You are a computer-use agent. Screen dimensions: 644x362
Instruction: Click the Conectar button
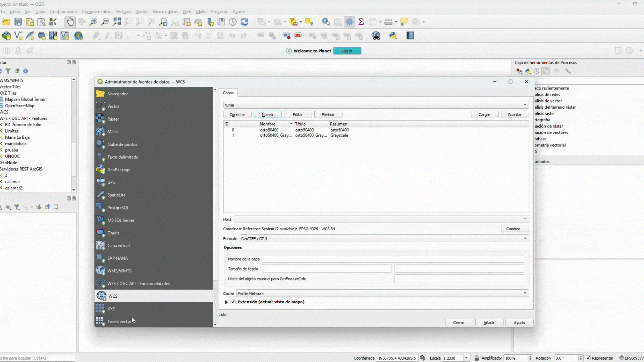(237, 115)
